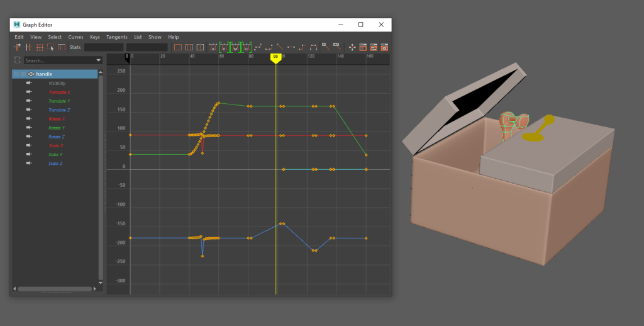The width and height of the screenshot is (644, 326).
Task: Select the Translate Z channel
Action: click(59, 110)
